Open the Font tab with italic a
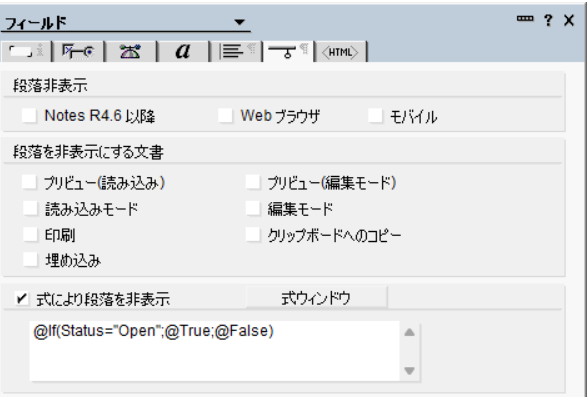The width and height of the screenshot is (587, 397). (x=183, y=51)
